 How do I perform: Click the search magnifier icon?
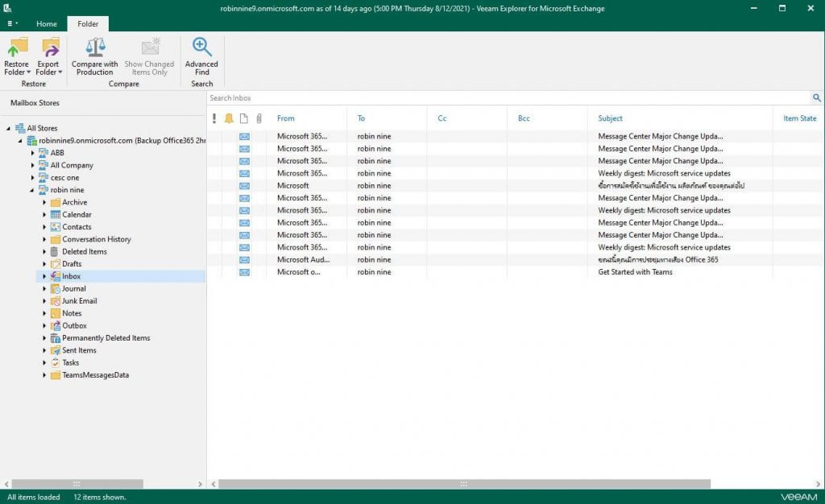[817, 97]
